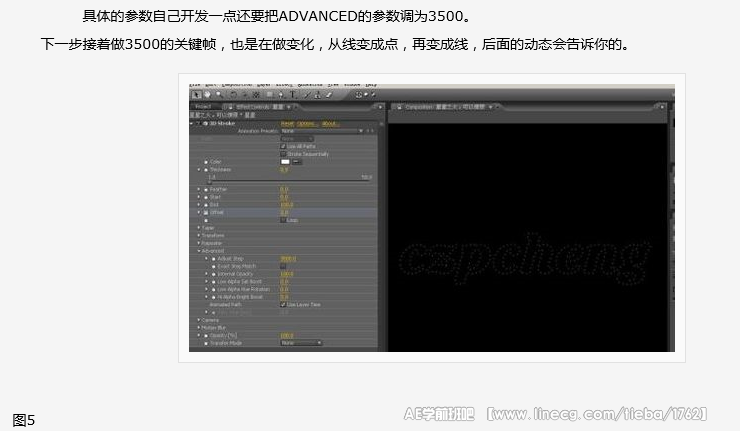Toggle the Exact Step Match checkbox

click(283, 266)
